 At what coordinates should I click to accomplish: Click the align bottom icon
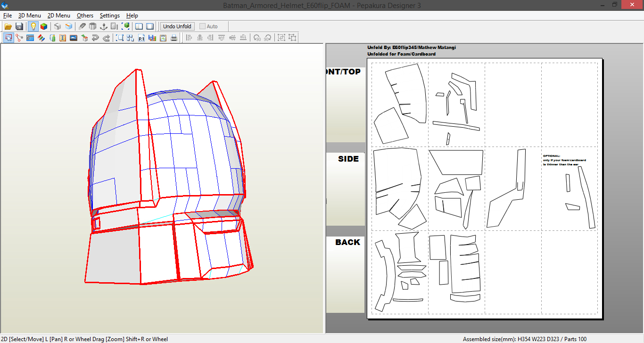[243, 38]
